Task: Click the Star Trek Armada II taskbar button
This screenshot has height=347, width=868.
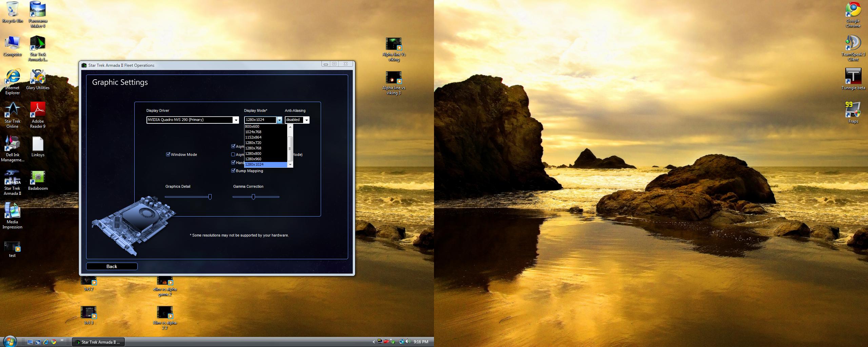Action: [98, 342]
